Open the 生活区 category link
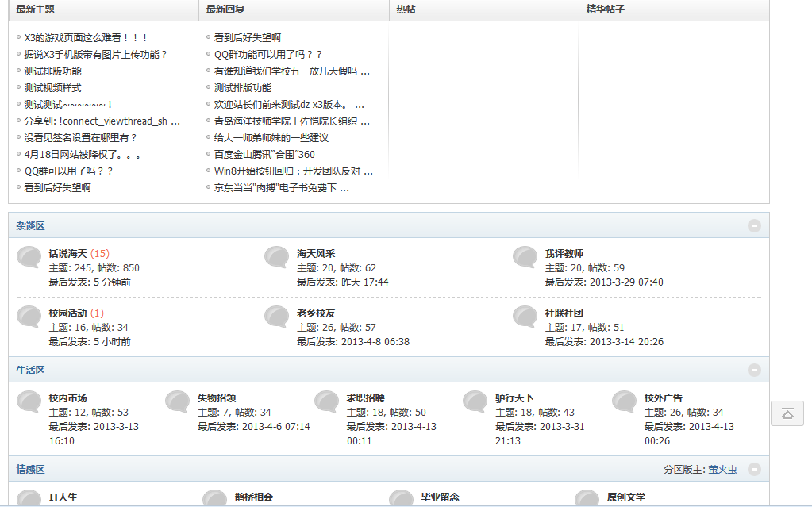This screenshot has width=812, height=507. pos(30,371)
